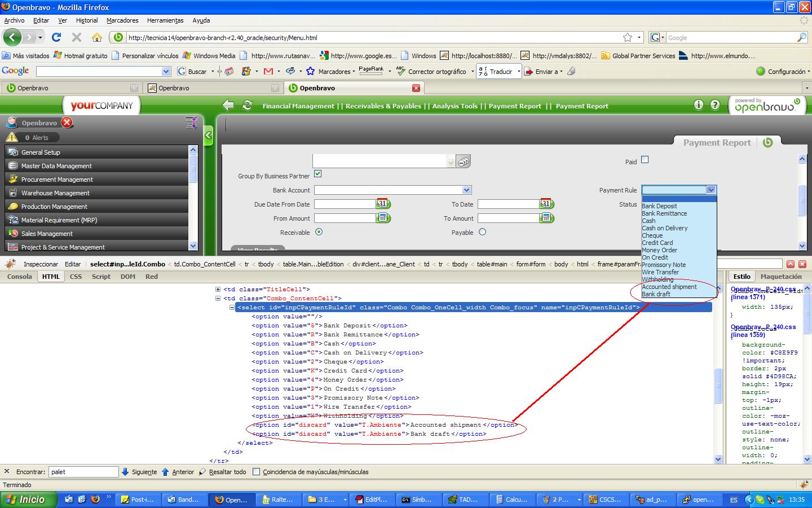Open the To Date calendar picker
The height and width of the screenshot is (508, 812).
(x=546, y=204)
